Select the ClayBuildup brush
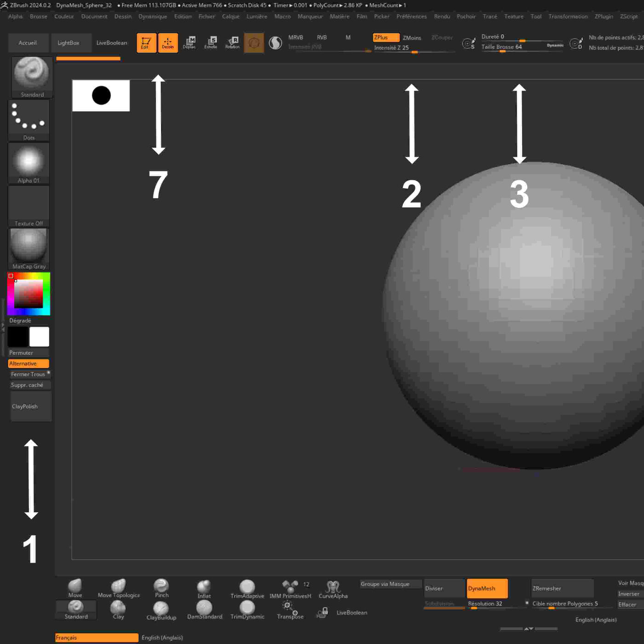644x644 pixels. (161, 609)
